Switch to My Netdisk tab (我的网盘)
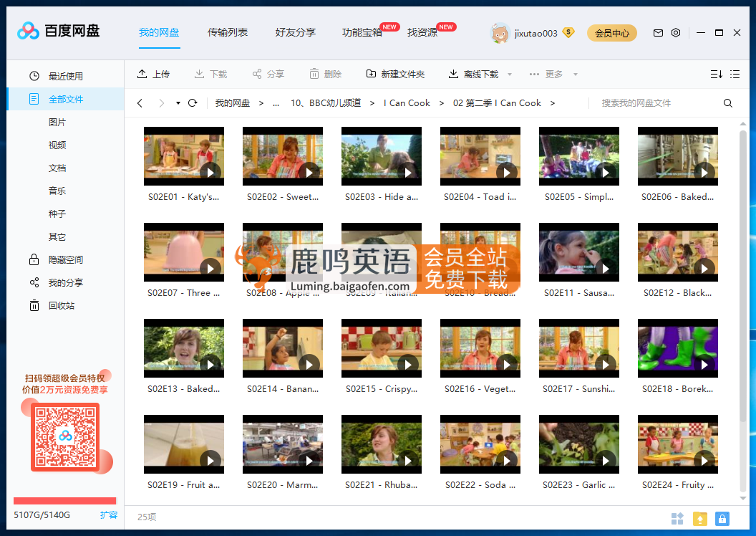 [x=159, y=32]
